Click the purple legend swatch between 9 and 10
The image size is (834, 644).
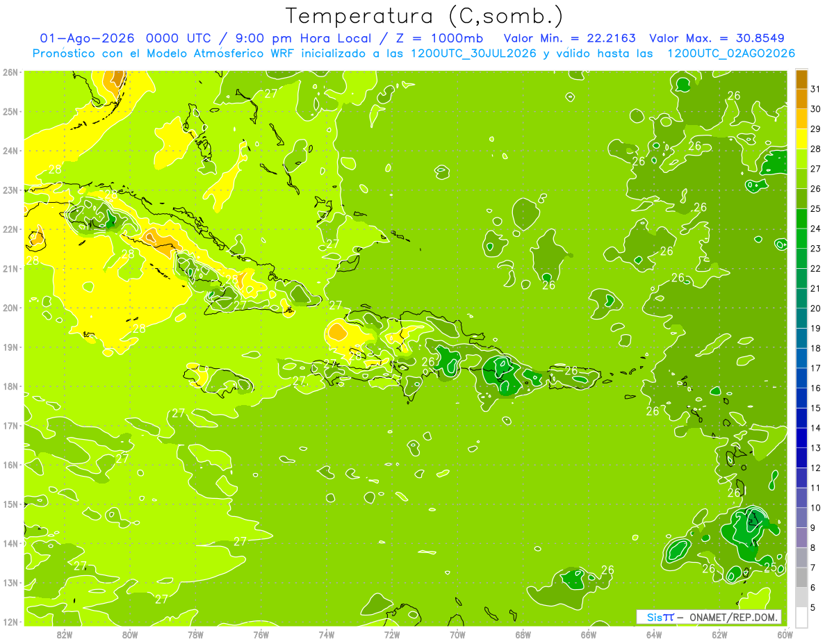pyautogui.click(x=801, y=518)
